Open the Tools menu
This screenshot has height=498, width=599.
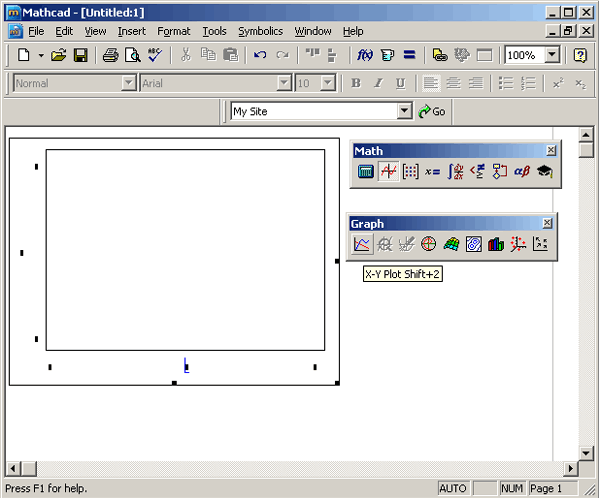(214, 31)
